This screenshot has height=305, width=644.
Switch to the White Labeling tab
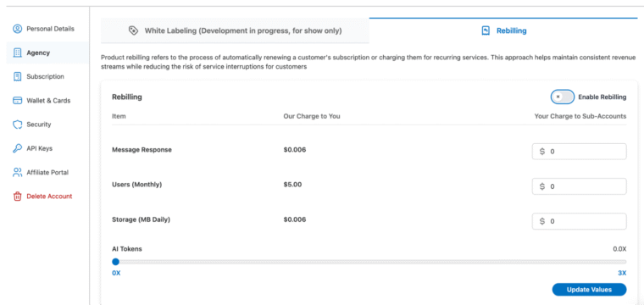click(235, 30)
